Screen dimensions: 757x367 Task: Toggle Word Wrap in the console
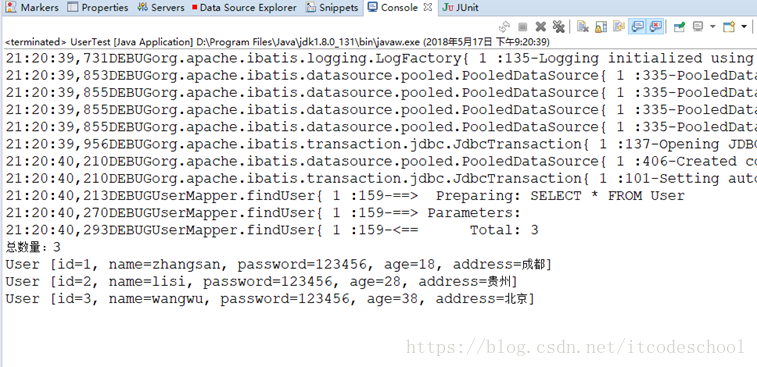pyautogui.click(x=619, y=26)
